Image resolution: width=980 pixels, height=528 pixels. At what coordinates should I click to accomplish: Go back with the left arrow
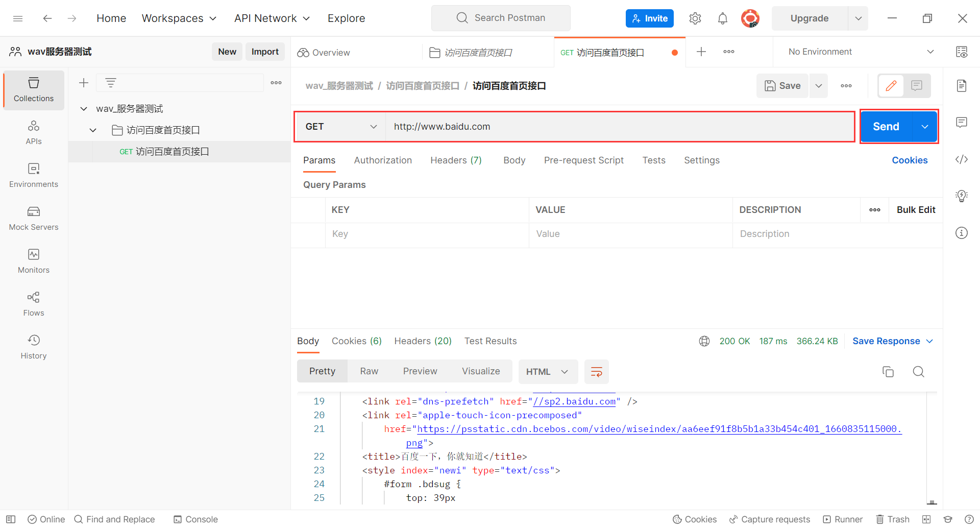(47, 18)
